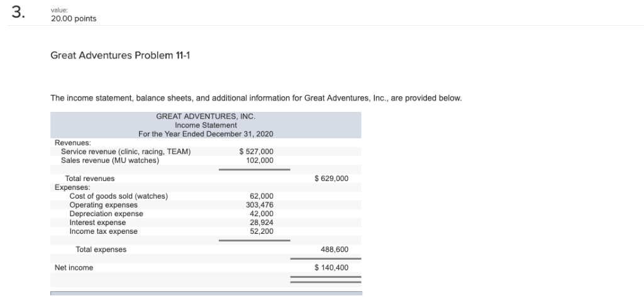Viewport: 644px width, 303px height.
Task: Click the Total expenses label
Action: pos(101,250)
